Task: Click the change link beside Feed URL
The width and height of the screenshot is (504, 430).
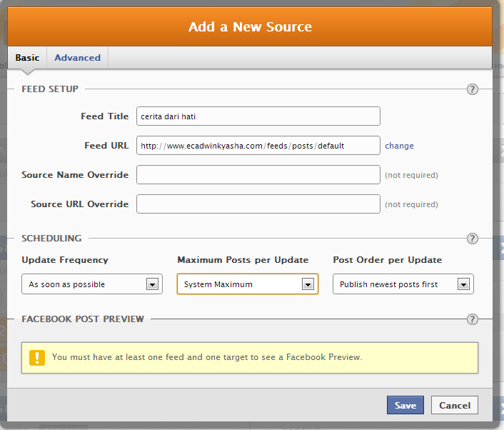Action: pos(399,146)
